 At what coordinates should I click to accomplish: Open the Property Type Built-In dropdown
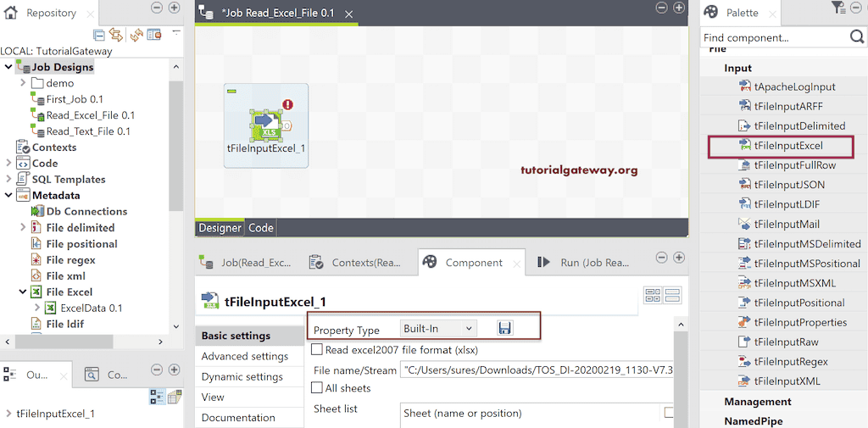(437, 328)
